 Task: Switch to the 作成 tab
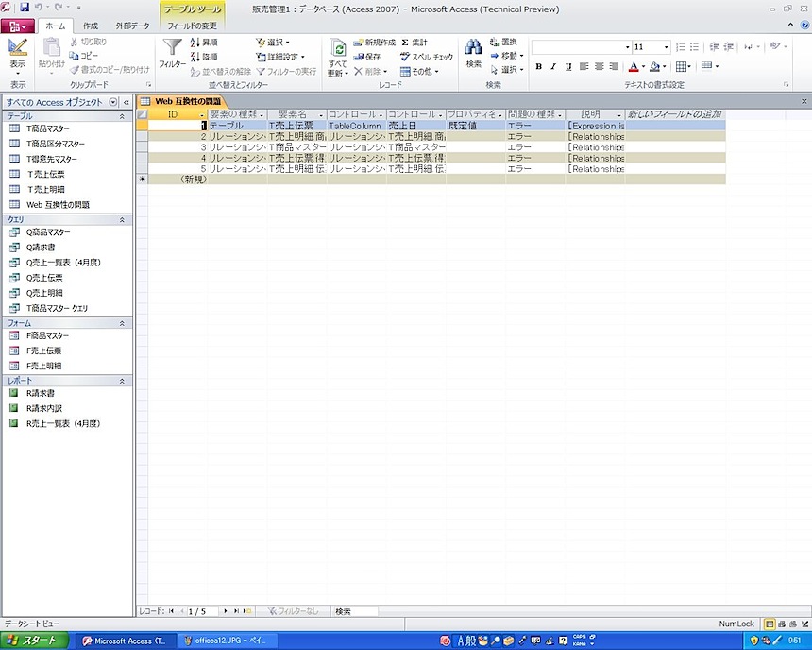pos(91,26)
